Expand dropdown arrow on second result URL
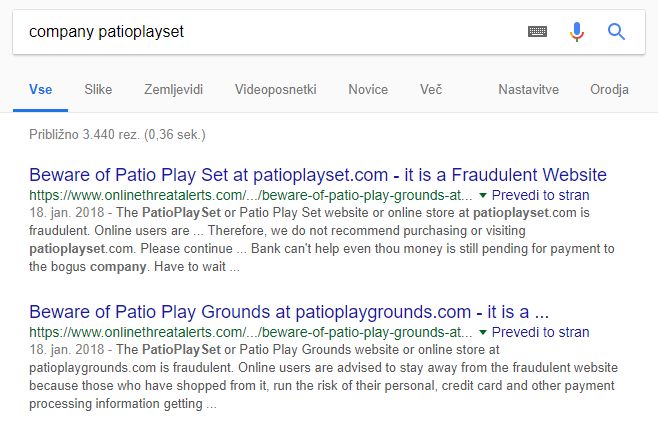Image resolution: width=658 pixels, height=441 pixels. 483,332
